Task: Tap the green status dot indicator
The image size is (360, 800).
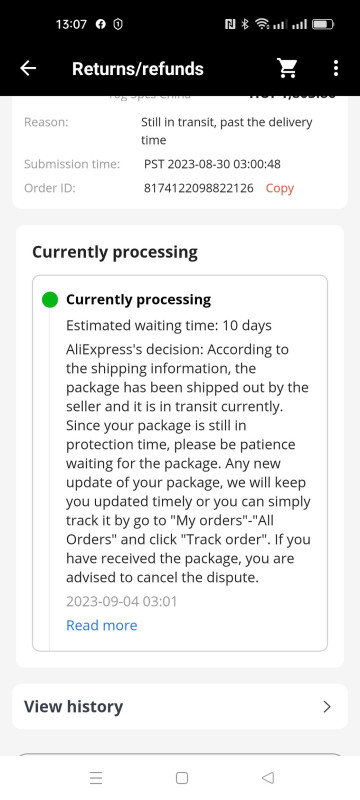Action: point(50,299)
